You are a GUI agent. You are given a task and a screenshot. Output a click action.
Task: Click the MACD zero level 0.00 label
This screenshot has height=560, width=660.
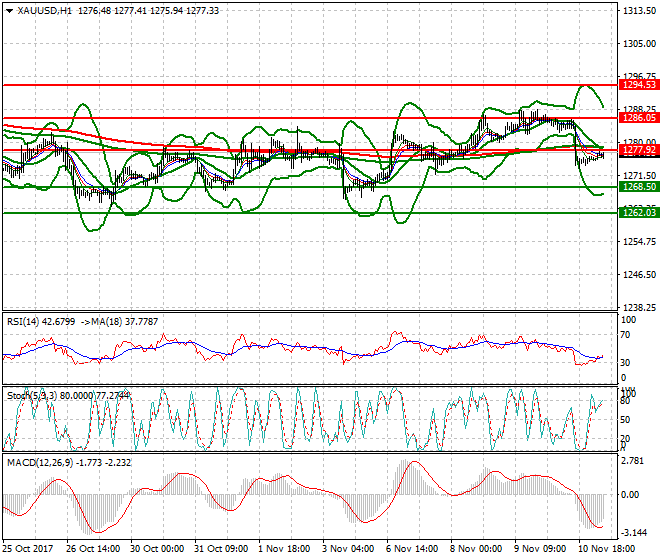tap(630, 494)
